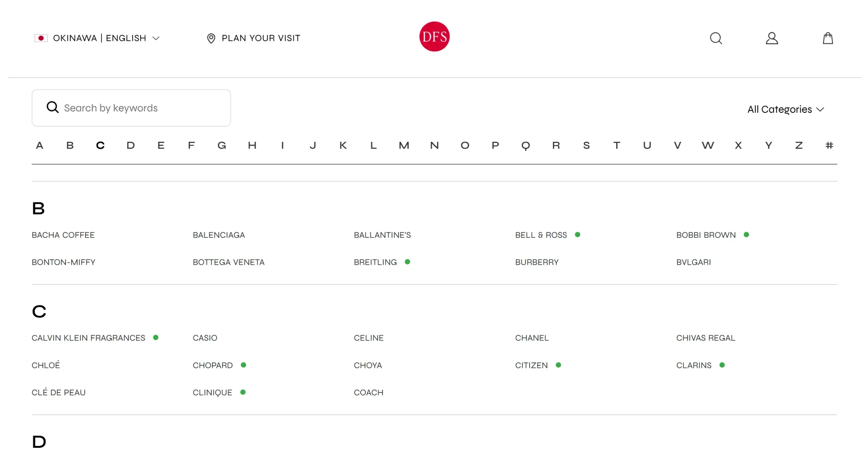Jump to letter Z in alphabet bar
Viewport: 868px width, 459px height.
(799, 145)
